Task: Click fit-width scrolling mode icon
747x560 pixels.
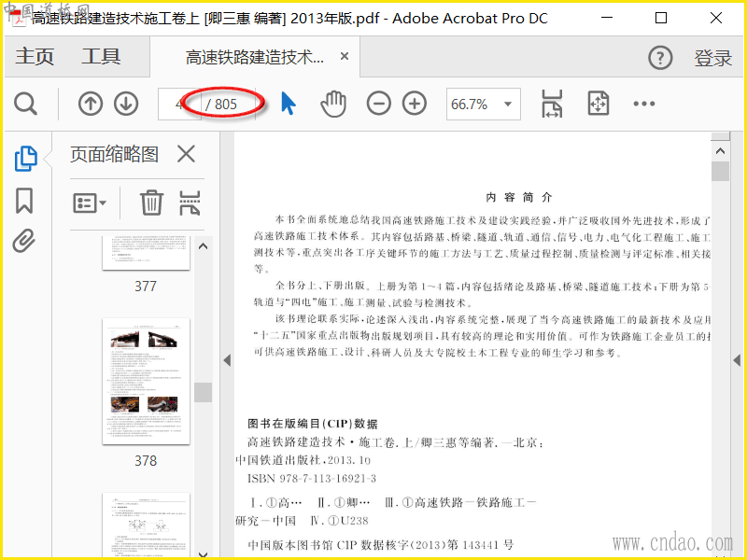Action: click(x=552, y=104)
